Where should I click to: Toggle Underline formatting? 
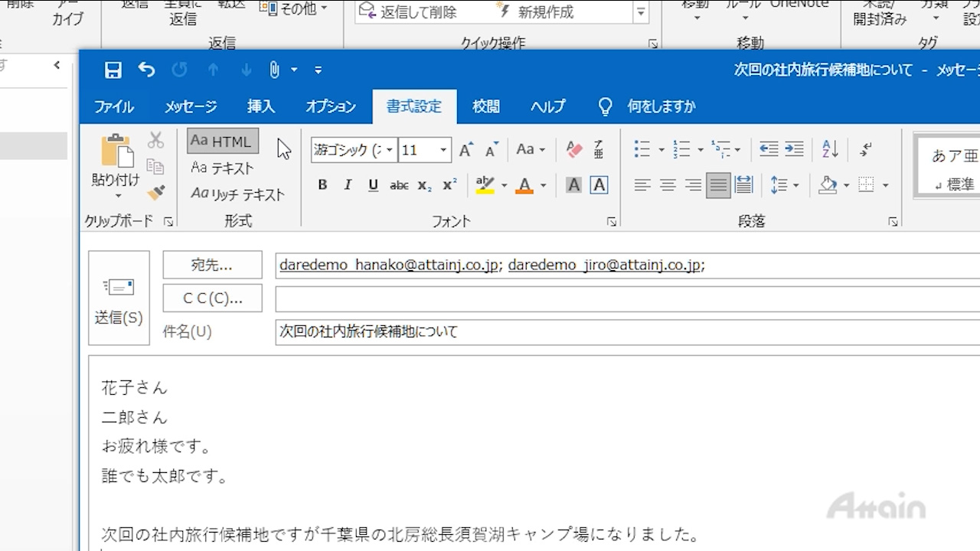[x=374, y=185]
